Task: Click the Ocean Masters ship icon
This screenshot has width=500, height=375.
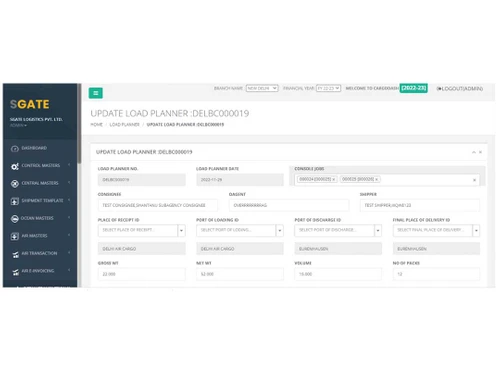Action: click(15, 219)
